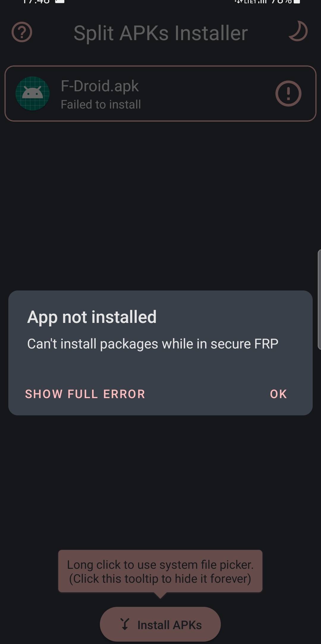The width and height of the screenshot is (321, 644).
Task: Tap the LTE network indicator
Action: pos(250,2)
